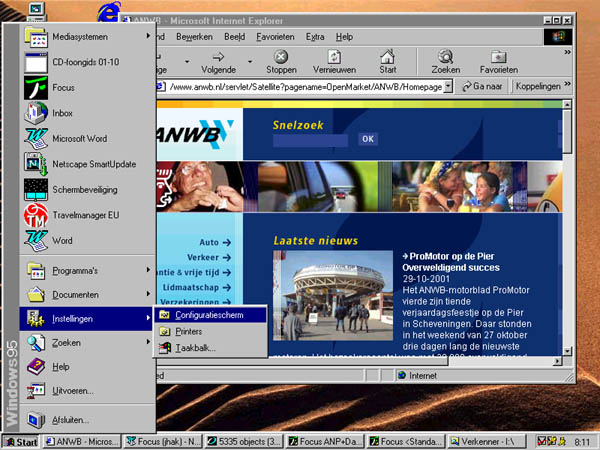Image resolution: width=600 pixels, height=450 pixels.
Task: Open Netscape SmartUpdate from Start menu
Action: point(92,164)
